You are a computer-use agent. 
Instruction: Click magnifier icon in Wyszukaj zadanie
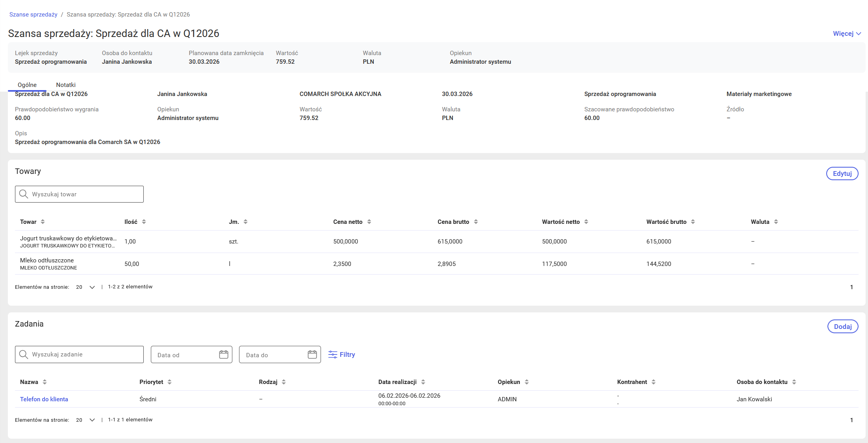[x=24, y=354]
